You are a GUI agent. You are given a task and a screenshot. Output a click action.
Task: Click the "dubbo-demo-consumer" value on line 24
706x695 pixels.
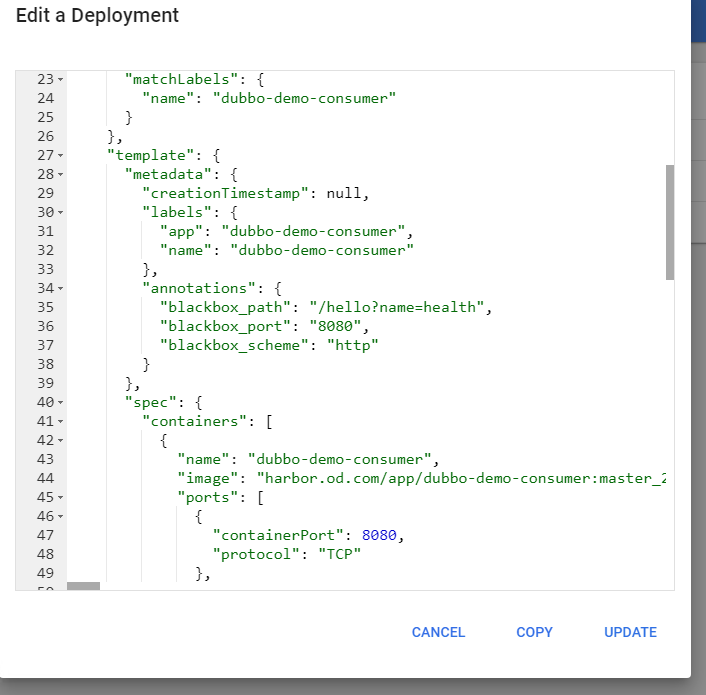[304, 99]
